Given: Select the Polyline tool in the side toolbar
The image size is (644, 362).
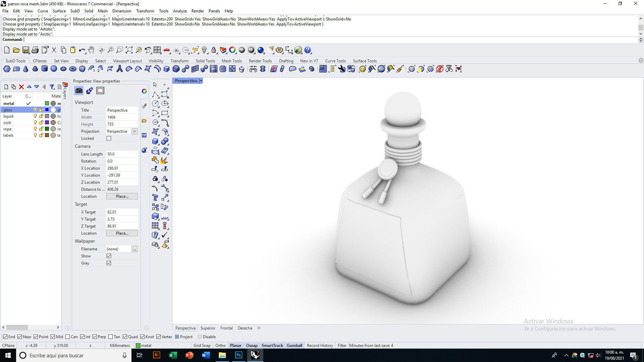Looking at the screenshot, I should click(155, 94).
